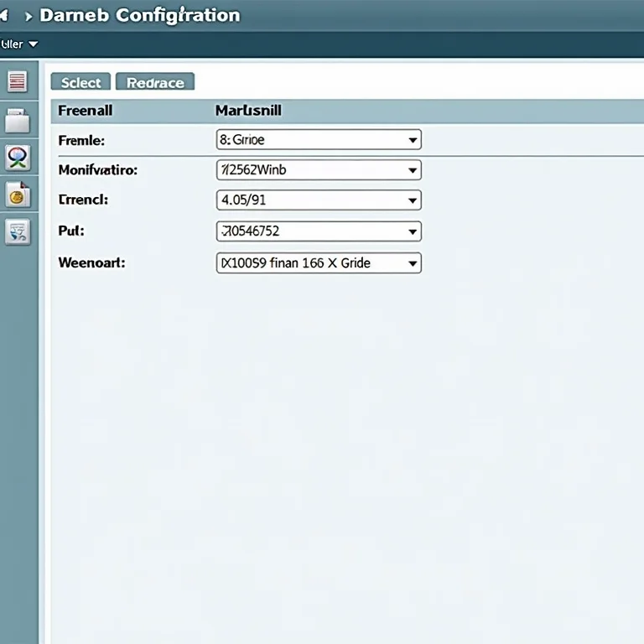Open the orange coin document sidebar icon

click(x=18, y=195)
